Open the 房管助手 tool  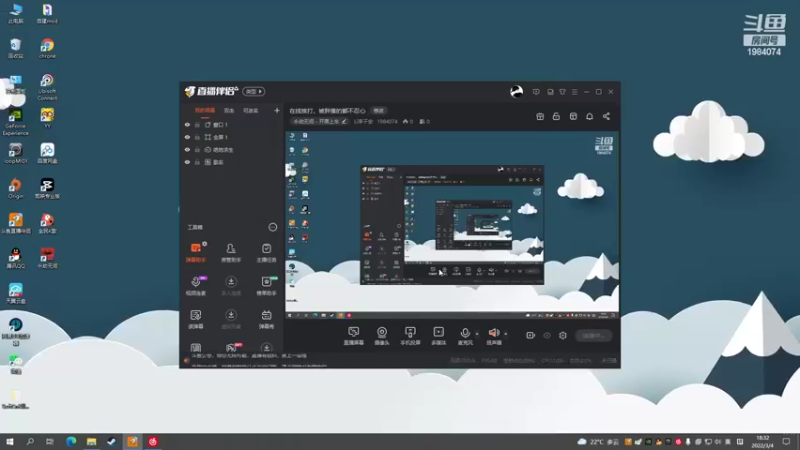coord(231,252)
